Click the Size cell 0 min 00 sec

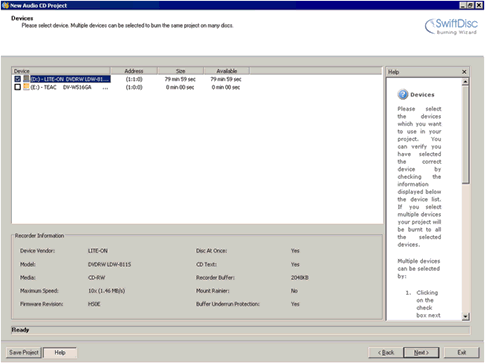click(x=180, y=87)
